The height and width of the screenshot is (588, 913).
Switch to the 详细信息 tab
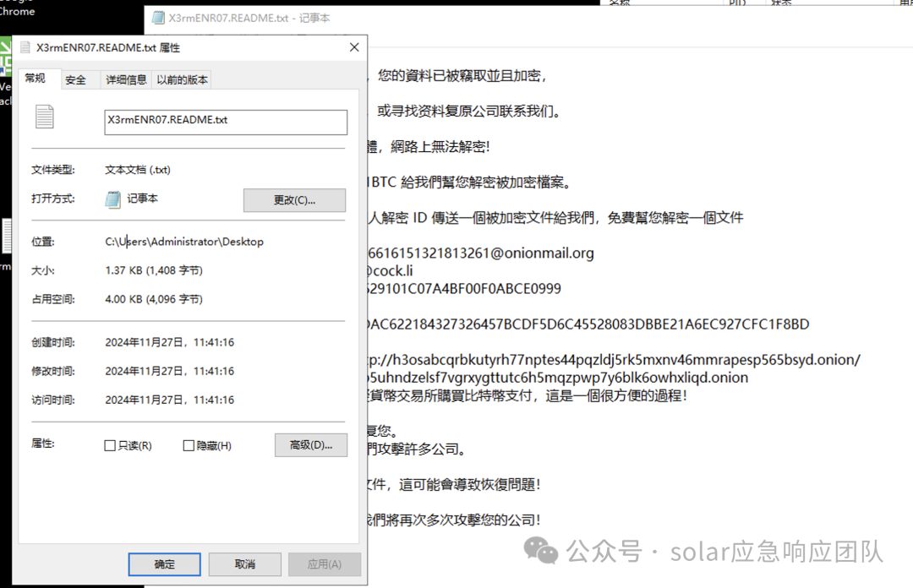(125, 79)
